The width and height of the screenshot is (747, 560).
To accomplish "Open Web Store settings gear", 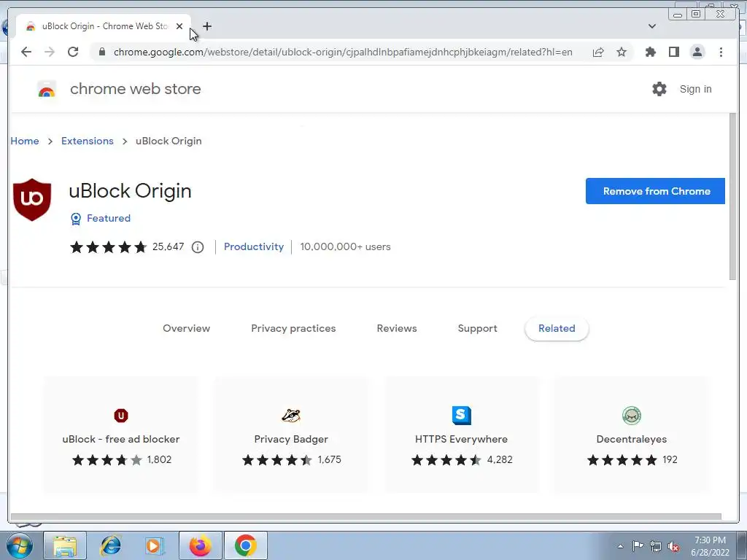I will tap(659, 89).
